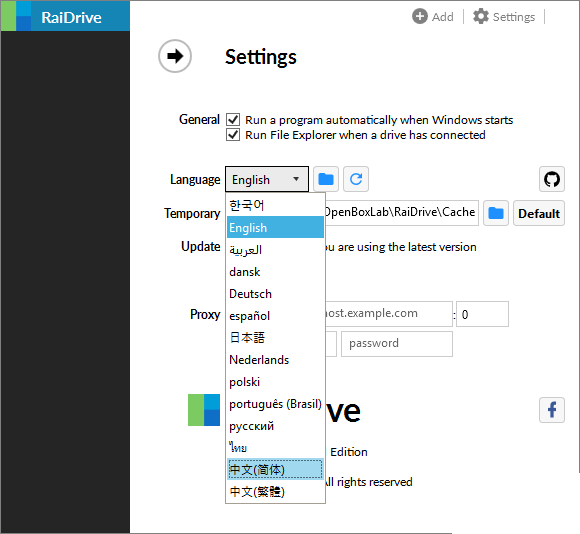This screenshot has height=534, width=580.
Task: Collapse the Language English combo box
Action: tap(267, 179)
